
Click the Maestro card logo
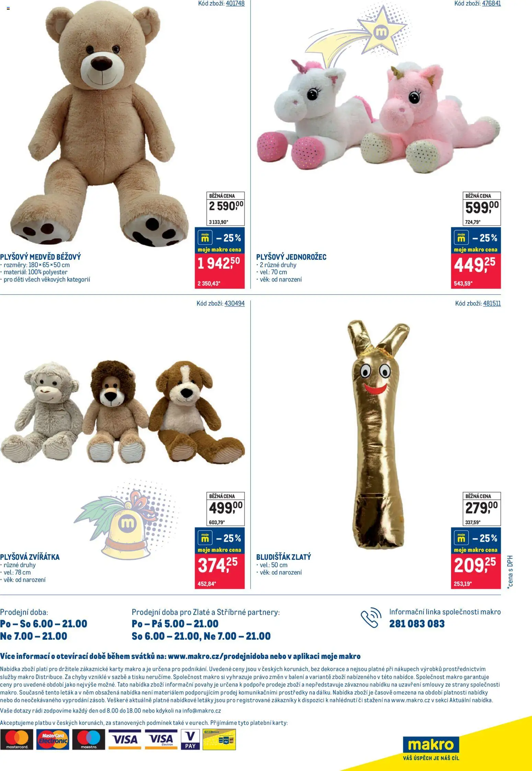(x=89, y=739)
